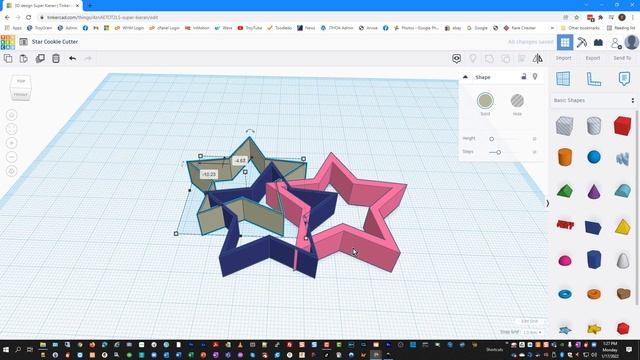Open the designs list icon beside the title
This screenshot has width=640, height=360.
click(x=24, y=42)
